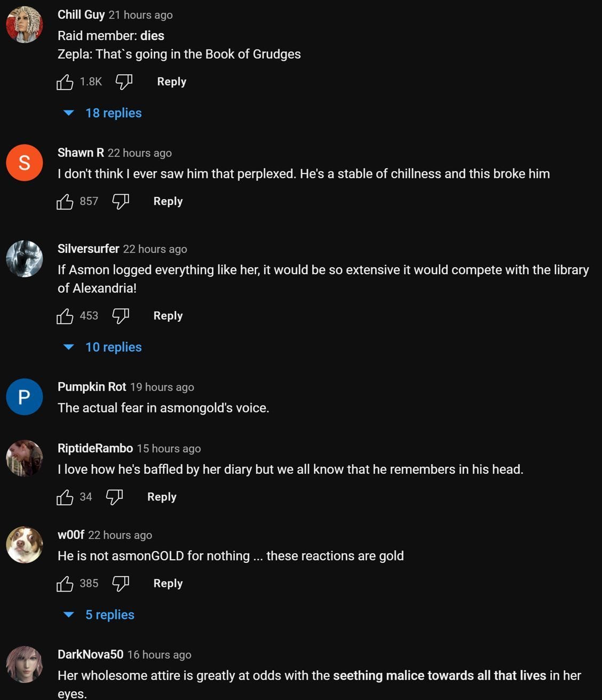
Task: Like Chill Guy's Book of Grudges comment
Action: (x=65, y=82)
